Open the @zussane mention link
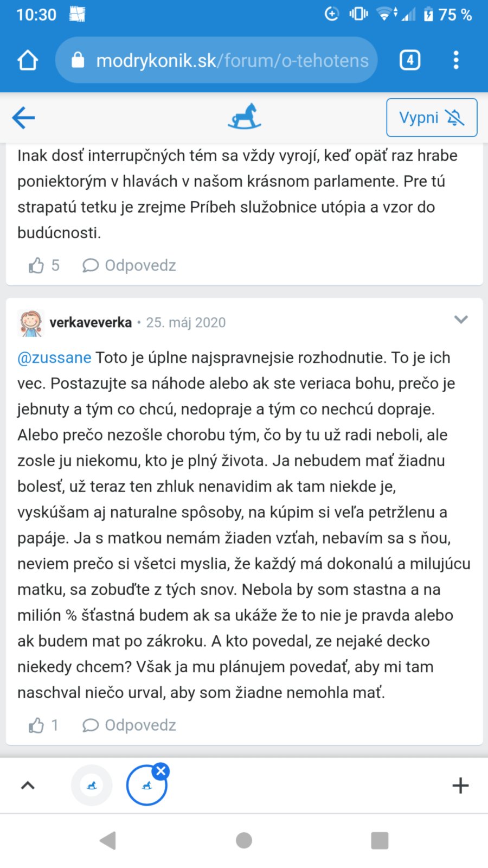Image resolution: width=488 pixels, height=868 pixels. [x=54, y=358]
